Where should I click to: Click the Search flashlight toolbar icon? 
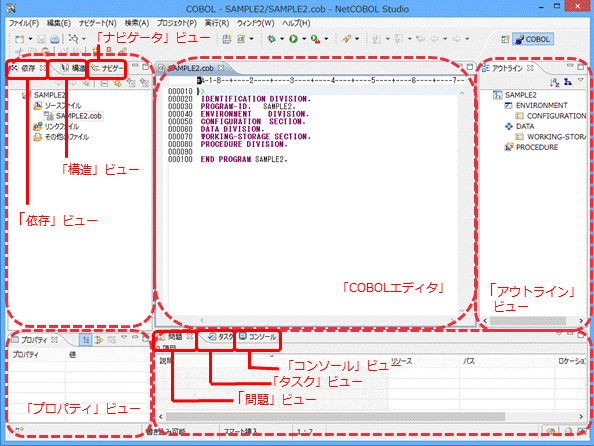(346, 39)
